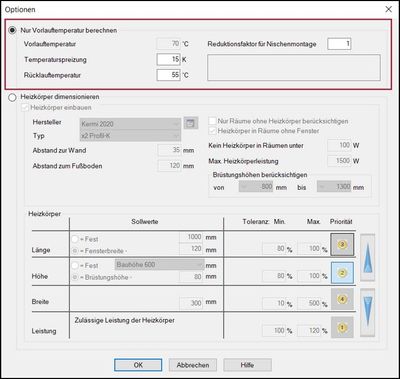Viewport: 400px width, 379px height.
Task: Move priority up with blue up arrow
Action: coord(368,257)
